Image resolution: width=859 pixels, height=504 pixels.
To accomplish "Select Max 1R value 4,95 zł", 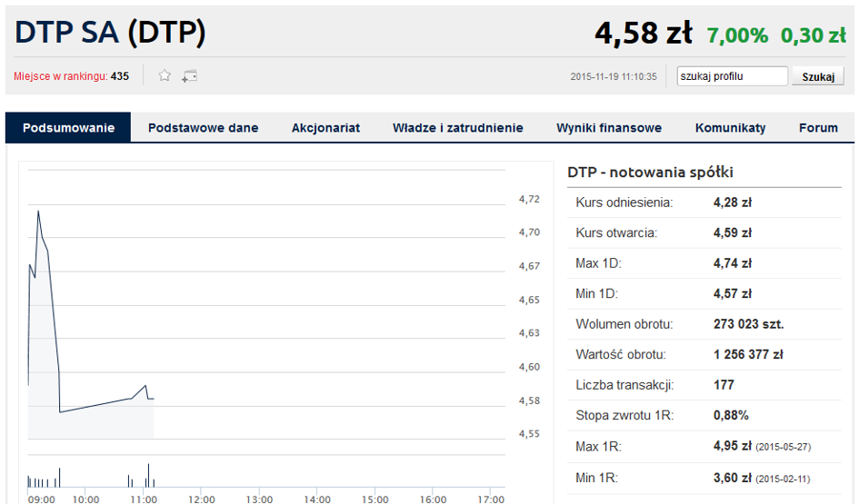I will point(733,446).
